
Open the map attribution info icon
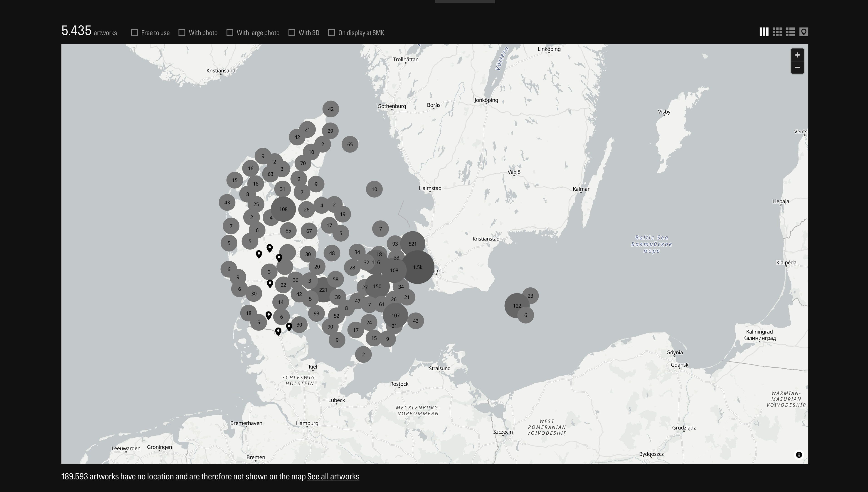pyautogui.click(x=799, y=455)
